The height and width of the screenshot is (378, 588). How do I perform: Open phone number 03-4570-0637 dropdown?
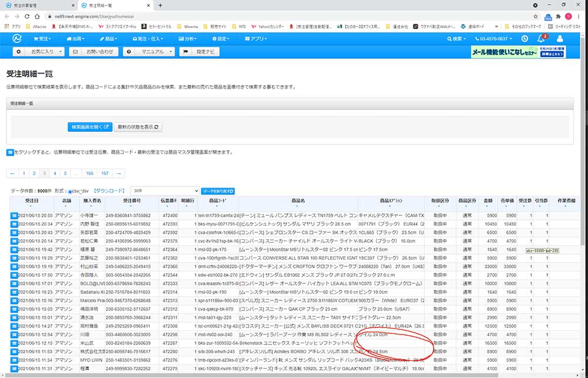click(x=493, y=39)
